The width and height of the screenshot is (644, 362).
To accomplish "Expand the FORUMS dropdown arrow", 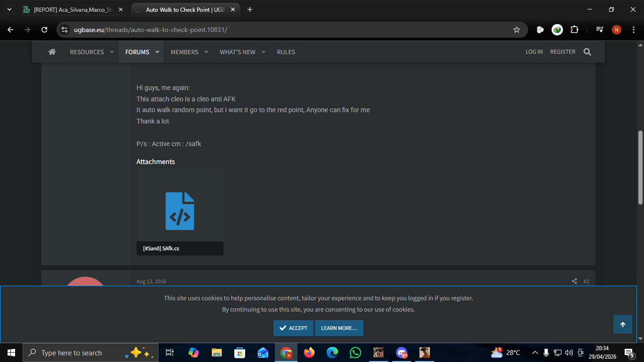I will (157, 52).
